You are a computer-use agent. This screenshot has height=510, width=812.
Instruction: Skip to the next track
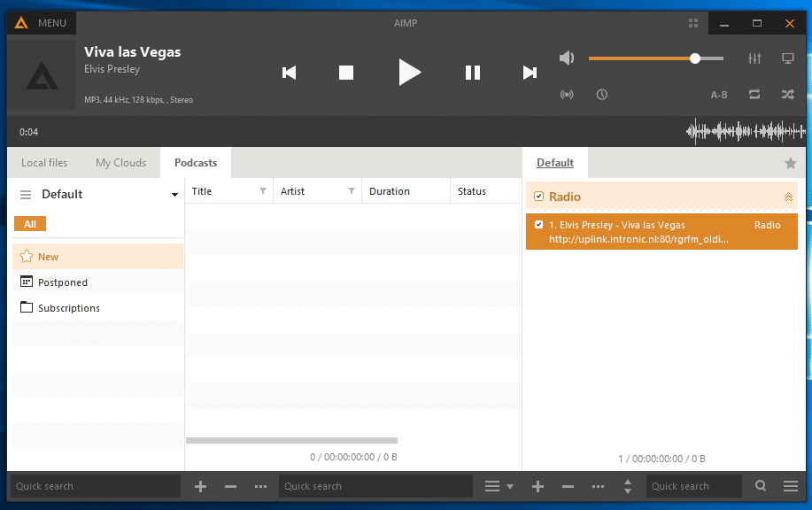tap(530, 73)
